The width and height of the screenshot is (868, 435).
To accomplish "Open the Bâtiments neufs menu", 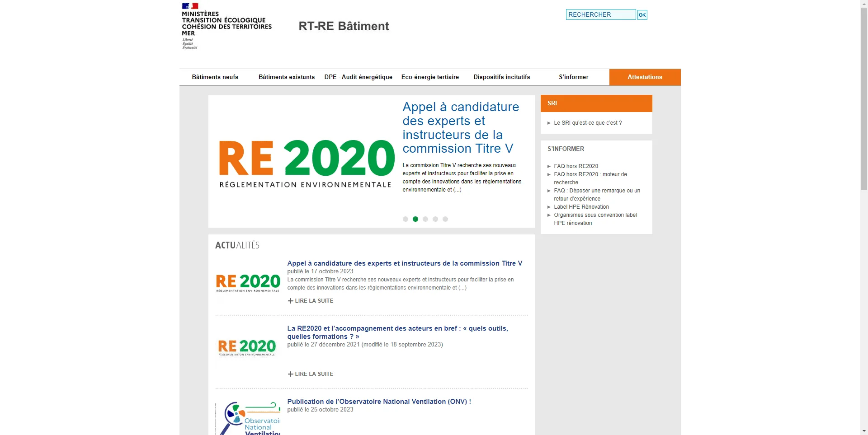I will coord(215,77).
